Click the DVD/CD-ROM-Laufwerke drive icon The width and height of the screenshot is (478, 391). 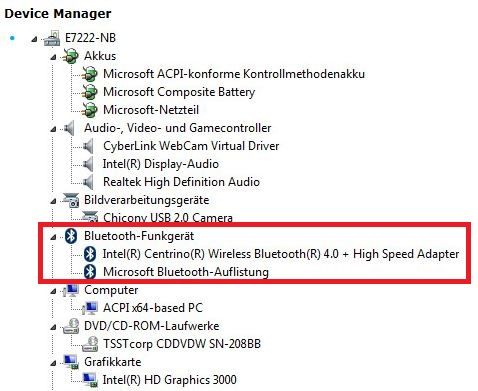tap(71, 326)
